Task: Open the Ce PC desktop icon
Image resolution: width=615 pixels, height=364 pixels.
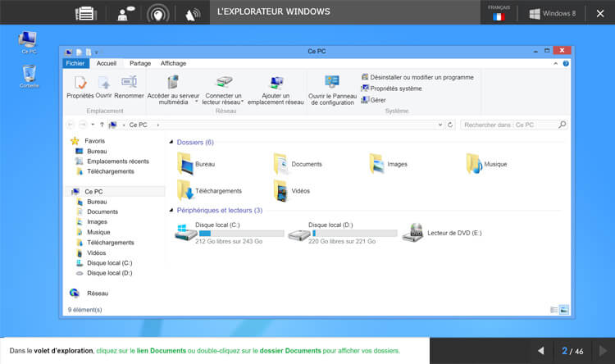Action: [28, 43]
